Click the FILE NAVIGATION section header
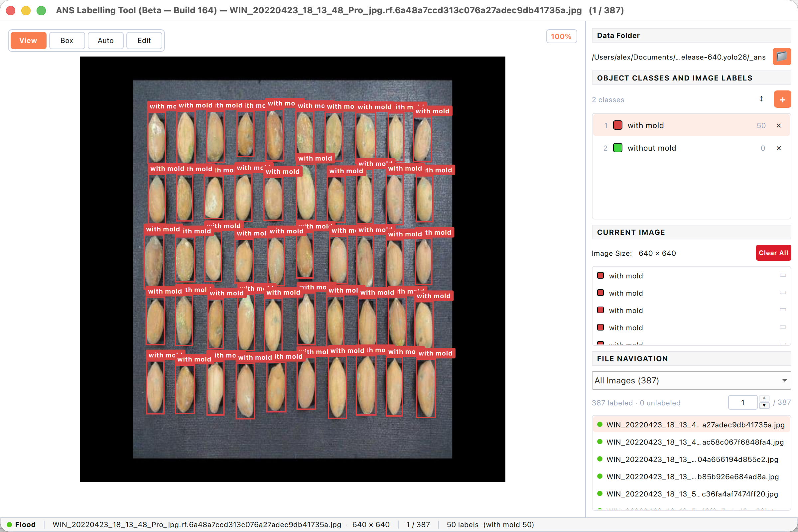 [691, 358]
